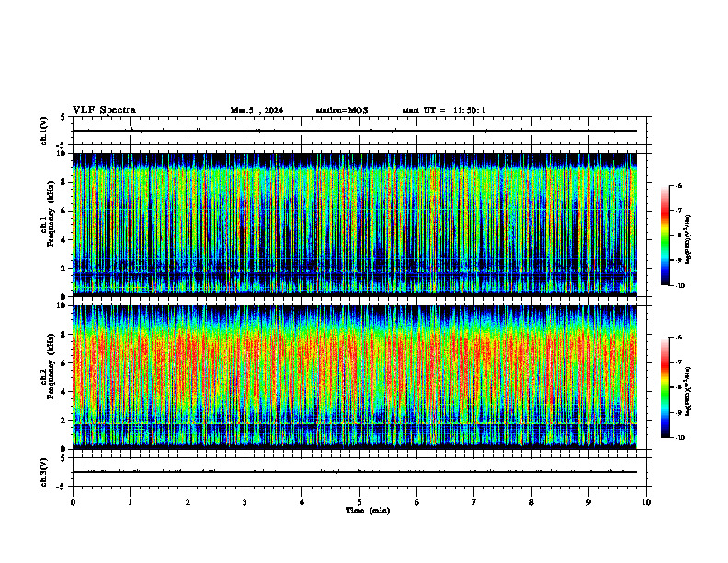Click the "-10" label on ch.2 colorbar
The width and height of the screenshot is (728, 563).
click(680, 438)
